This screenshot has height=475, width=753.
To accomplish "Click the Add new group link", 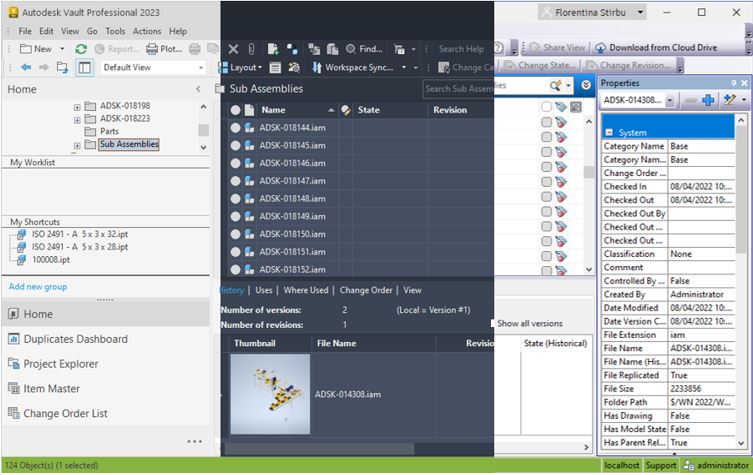I will point(38,287).
